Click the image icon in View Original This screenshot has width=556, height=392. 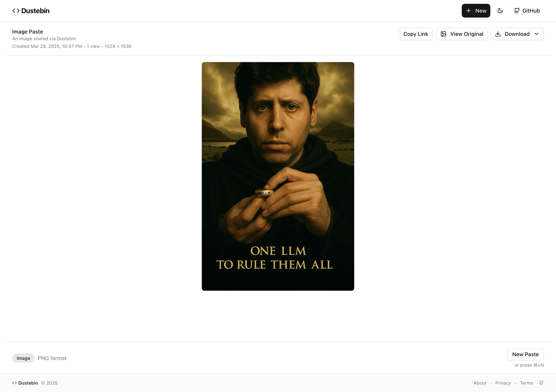[x=443, y=34]
